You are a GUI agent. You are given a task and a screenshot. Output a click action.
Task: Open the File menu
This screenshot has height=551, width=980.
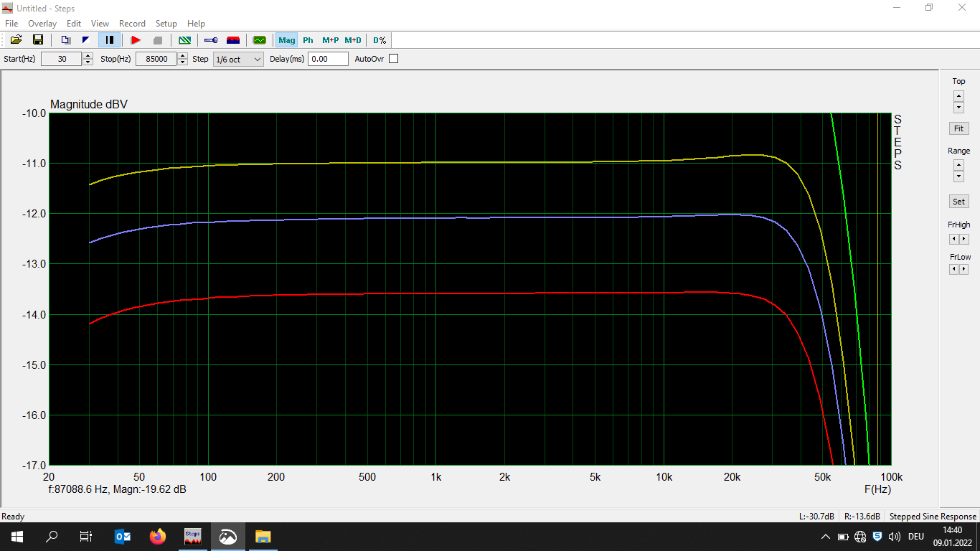(x=11, y=24)
